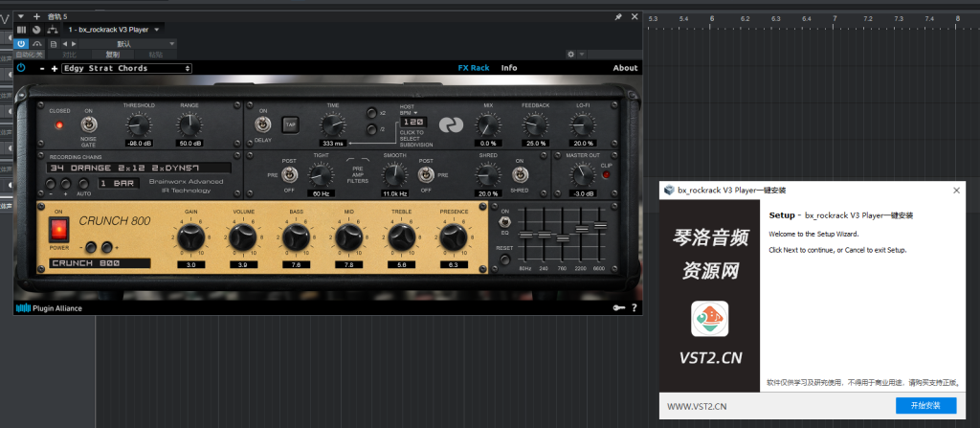The height and width of the screenshot is (428, 980).
Task: Flip the SMOOTH filter post/pre toggle
Action: pos(426,174)
